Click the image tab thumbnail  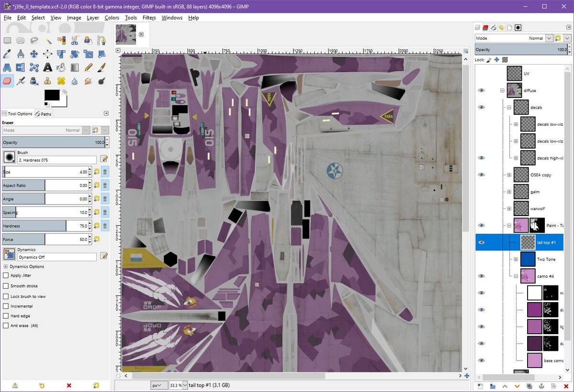[126, 34]
